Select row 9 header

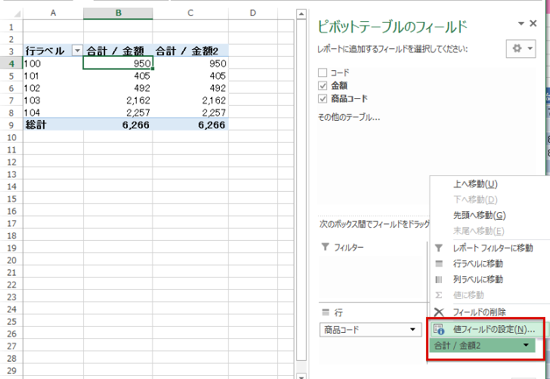[11, 125]
